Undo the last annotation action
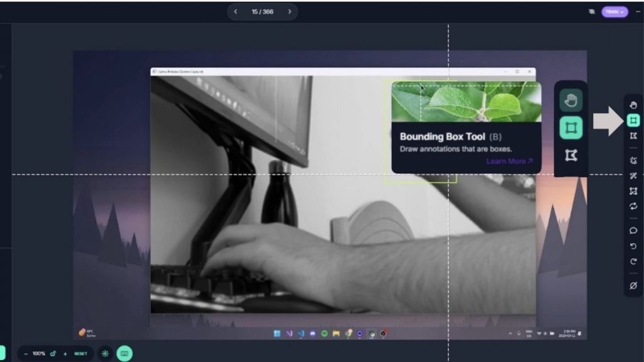This screenshot has height=362, width=644. click(x=633, y=248)
